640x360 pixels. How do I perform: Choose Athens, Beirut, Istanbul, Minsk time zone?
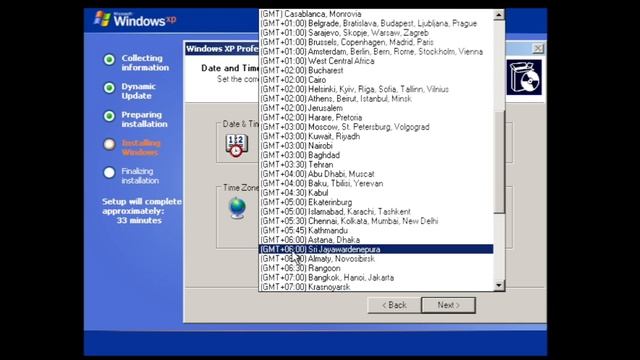[376, 98]
